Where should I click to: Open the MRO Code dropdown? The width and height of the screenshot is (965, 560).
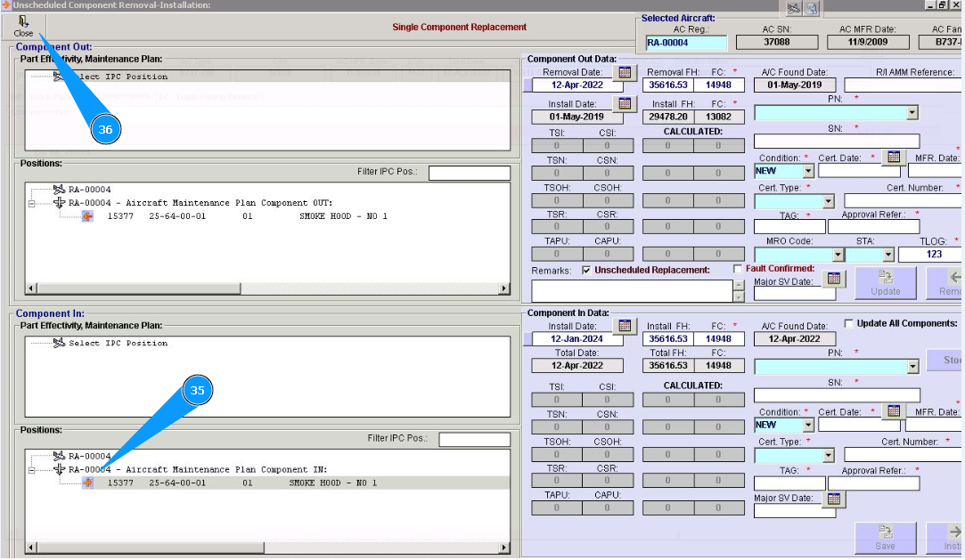click(x=837, y=255)
